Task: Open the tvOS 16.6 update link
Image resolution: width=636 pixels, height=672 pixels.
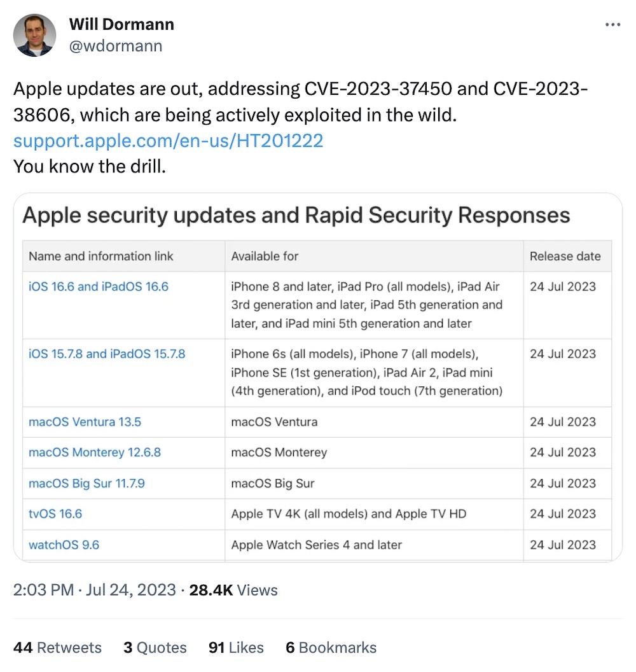Action: click(x=55, y=514)
